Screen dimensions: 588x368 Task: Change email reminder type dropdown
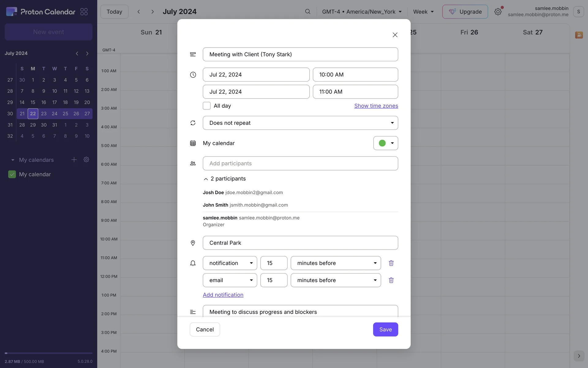tap(230, 280)
